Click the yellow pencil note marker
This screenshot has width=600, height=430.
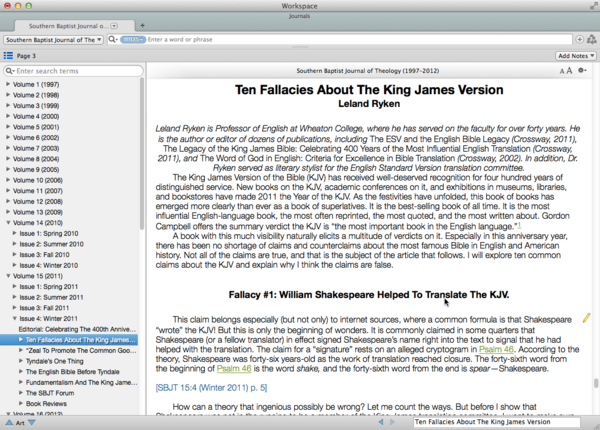pos(587,318)
